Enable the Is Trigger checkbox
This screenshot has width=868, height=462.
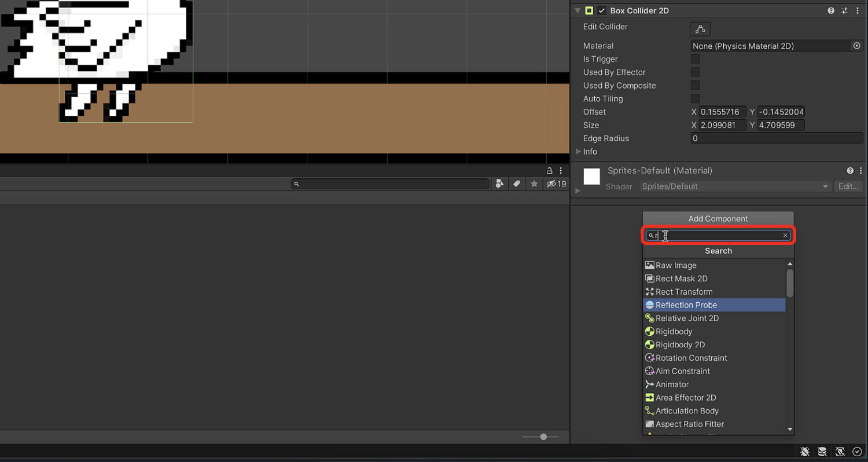tap(696, 59)
